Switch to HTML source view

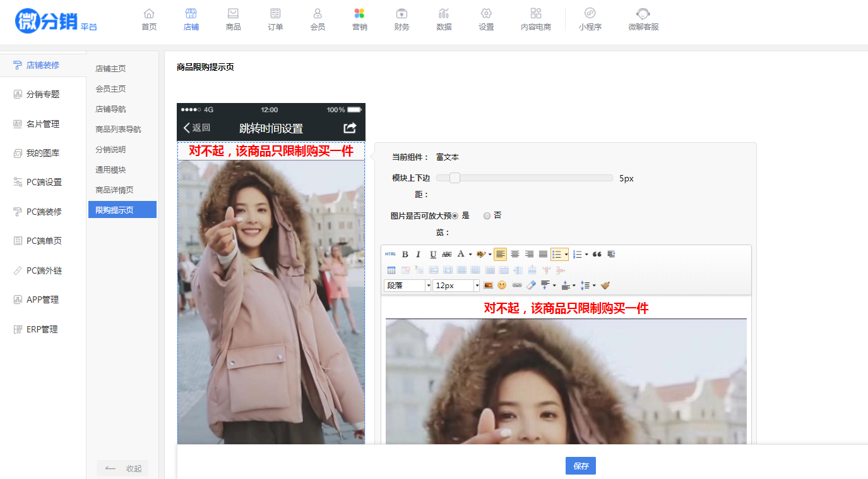[391, 254]
